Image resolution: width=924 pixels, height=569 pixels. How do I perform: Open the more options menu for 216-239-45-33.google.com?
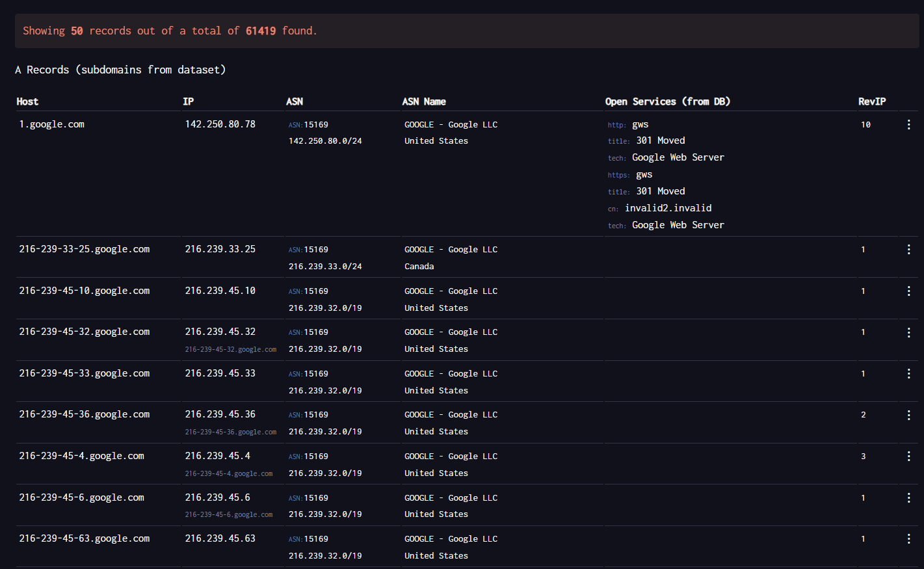908,374
